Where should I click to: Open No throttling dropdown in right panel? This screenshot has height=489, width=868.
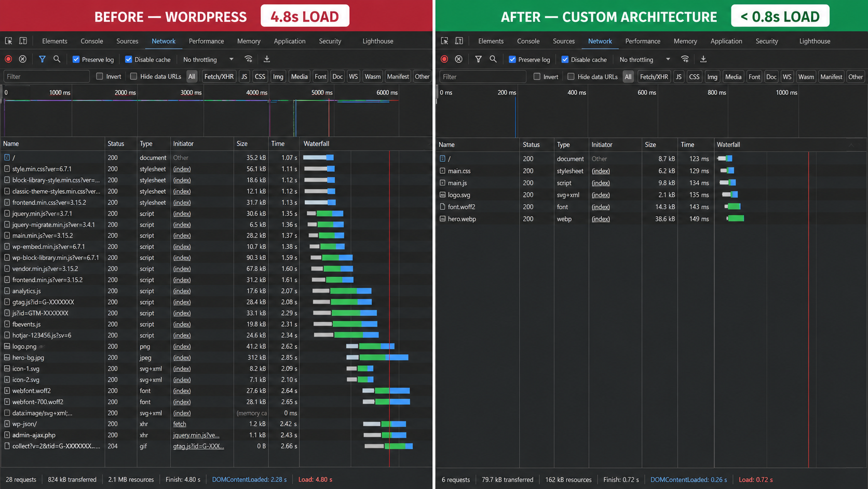[x=645, y=60]
